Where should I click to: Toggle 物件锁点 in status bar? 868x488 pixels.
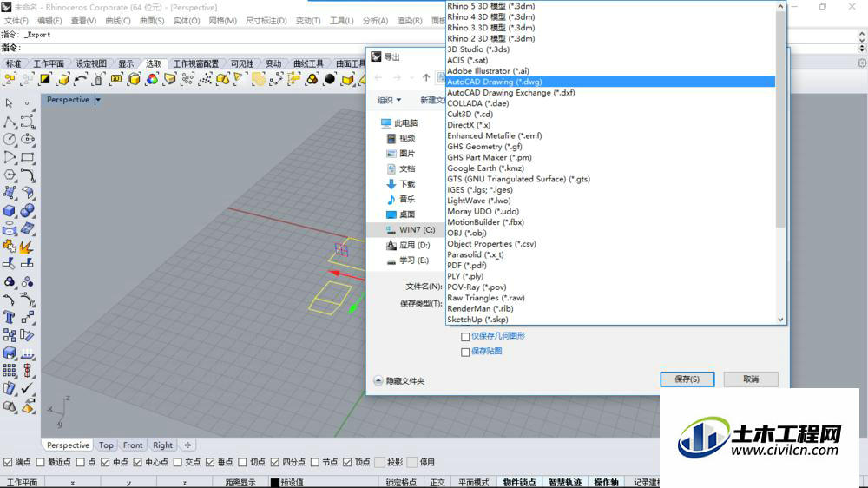[x=519, y=483]
